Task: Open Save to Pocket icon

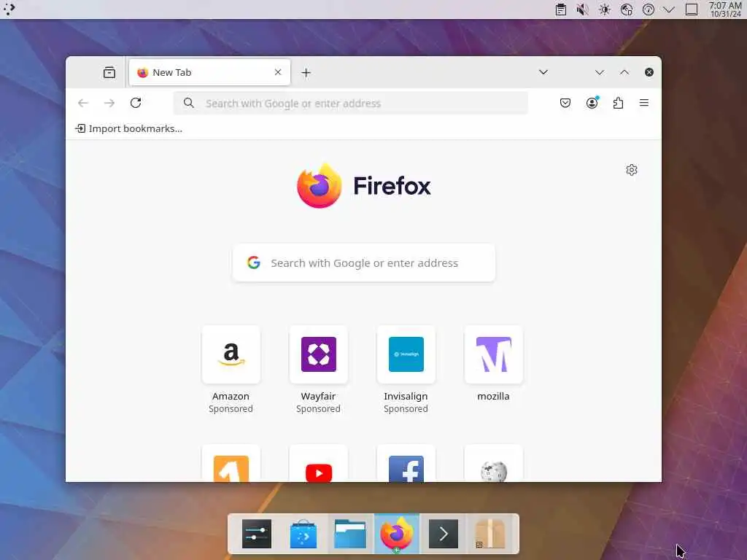Action: coord(565,103)
